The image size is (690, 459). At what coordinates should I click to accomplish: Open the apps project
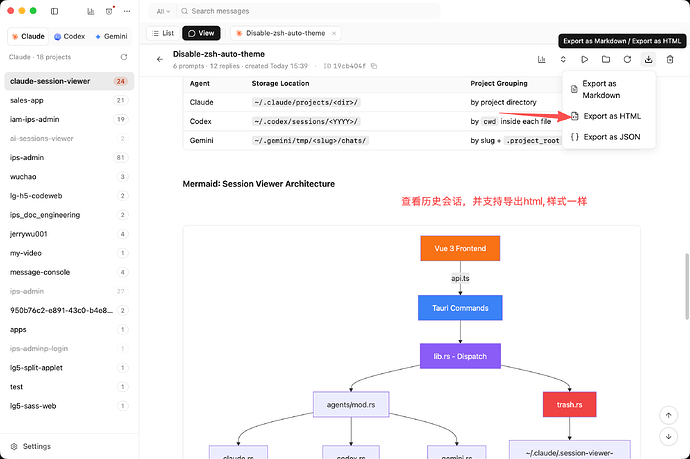tap(69, 330)
